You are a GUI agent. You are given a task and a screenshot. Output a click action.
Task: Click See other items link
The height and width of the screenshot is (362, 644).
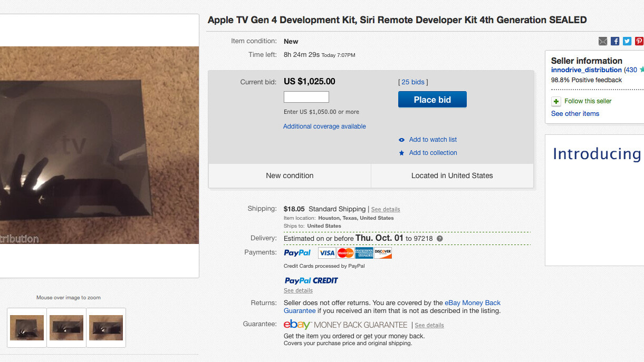pyautogui.click(x=575, y=114)
